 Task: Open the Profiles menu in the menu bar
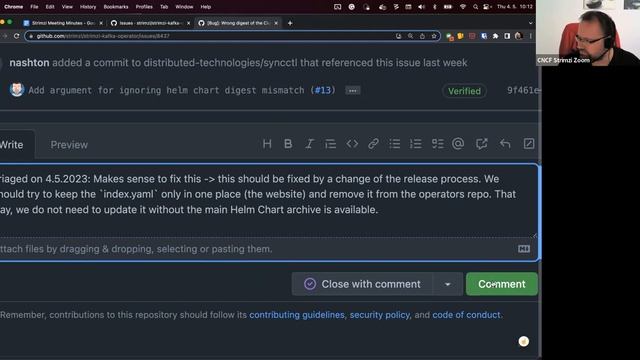[x=144, y=7]
